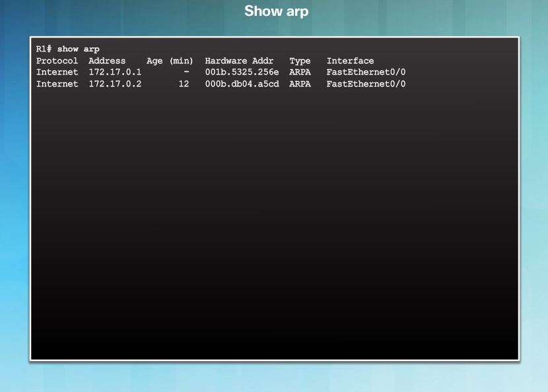Select the "Show arp" title heading

276,11
